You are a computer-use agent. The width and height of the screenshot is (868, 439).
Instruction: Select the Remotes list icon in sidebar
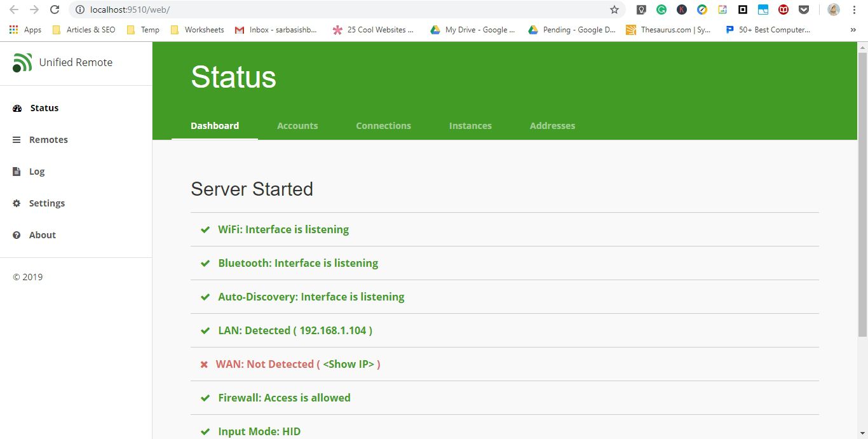17,140
